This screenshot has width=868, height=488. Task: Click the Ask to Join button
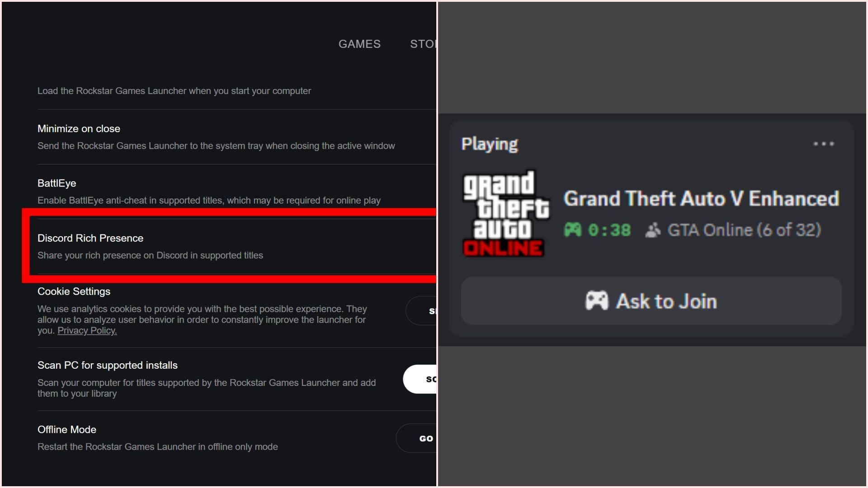point(651,301)
